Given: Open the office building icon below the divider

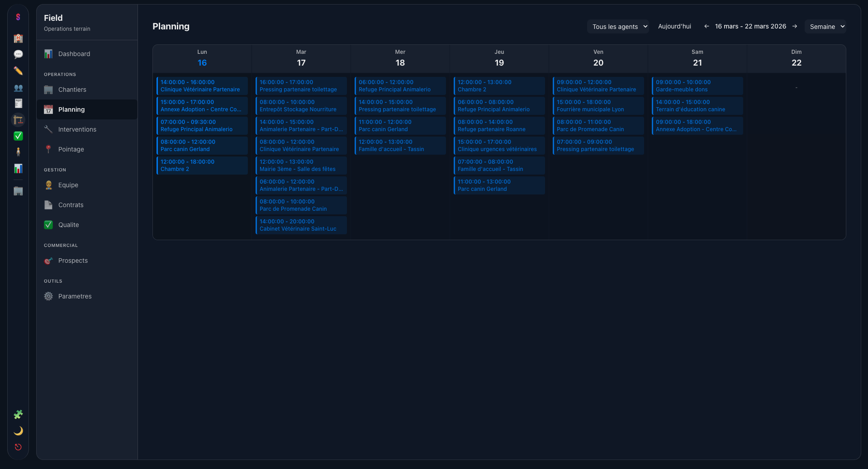Looking at the screenshot, I should tap(18, 191).
